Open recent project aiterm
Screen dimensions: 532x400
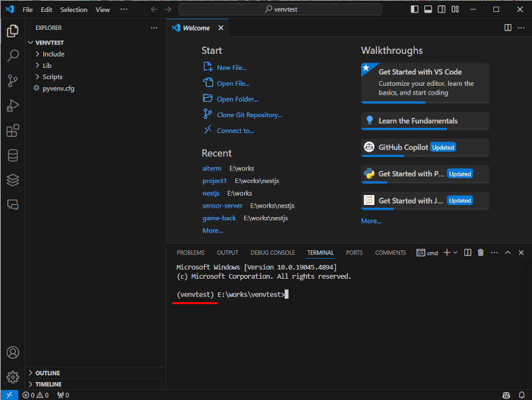click(211, 168)
